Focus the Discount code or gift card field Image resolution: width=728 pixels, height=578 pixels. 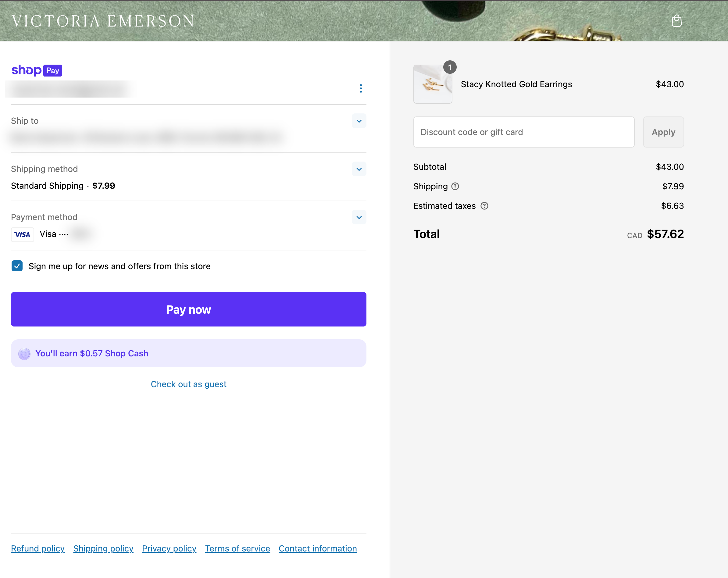point(524,132)
